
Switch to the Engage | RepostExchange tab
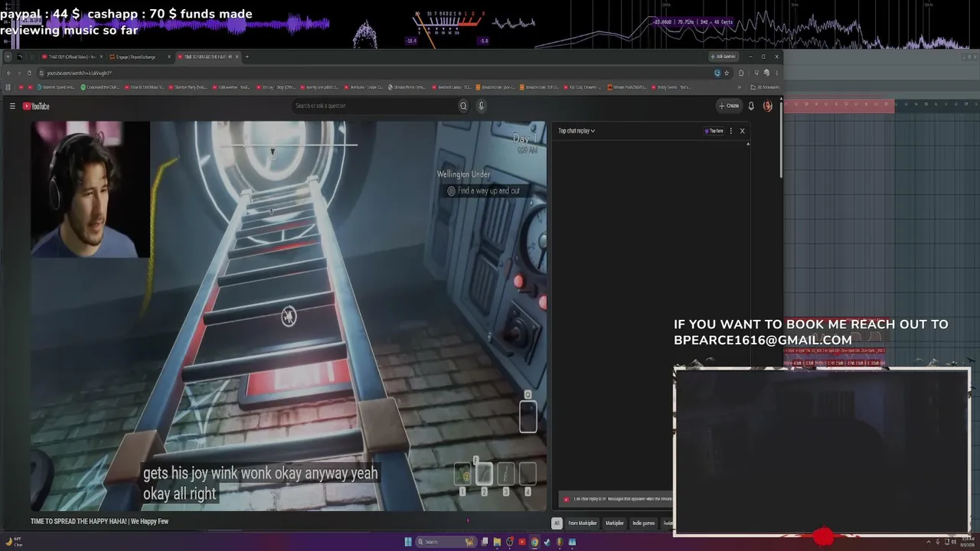(x=138, y=57)
